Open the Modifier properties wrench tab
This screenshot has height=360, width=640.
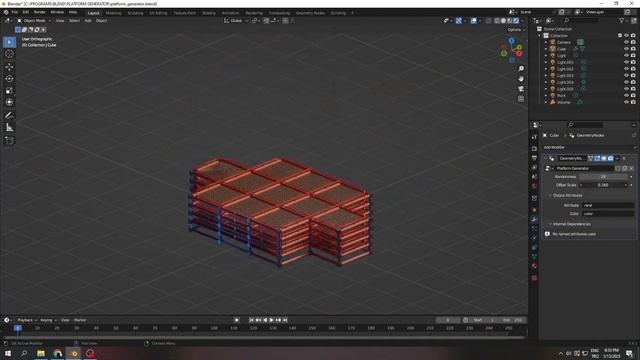(534, 220)
